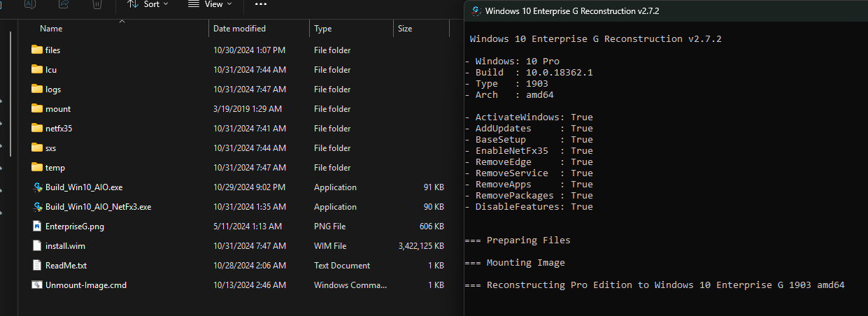868x316 pixels.
Task: Select the sxs folder name
Action: click(x=50, y=148)
